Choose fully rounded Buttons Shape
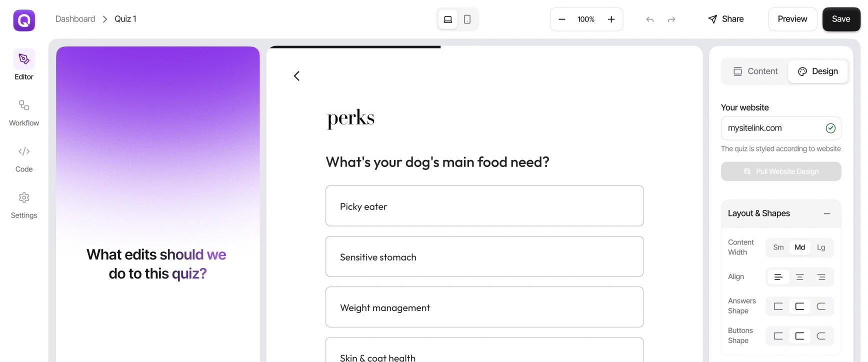 click(821, 336)
